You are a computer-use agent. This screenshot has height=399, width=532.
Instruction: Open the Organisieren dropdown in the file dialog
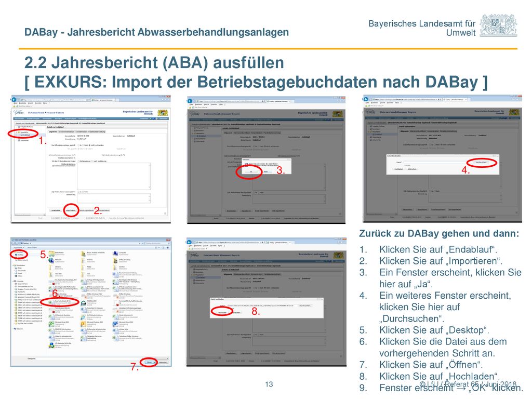18,248
